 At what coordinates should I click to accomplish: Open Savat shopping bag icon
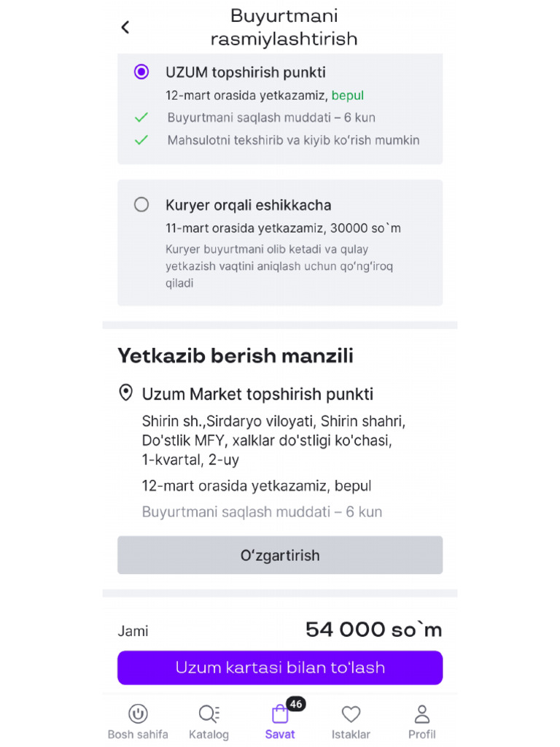280,714
